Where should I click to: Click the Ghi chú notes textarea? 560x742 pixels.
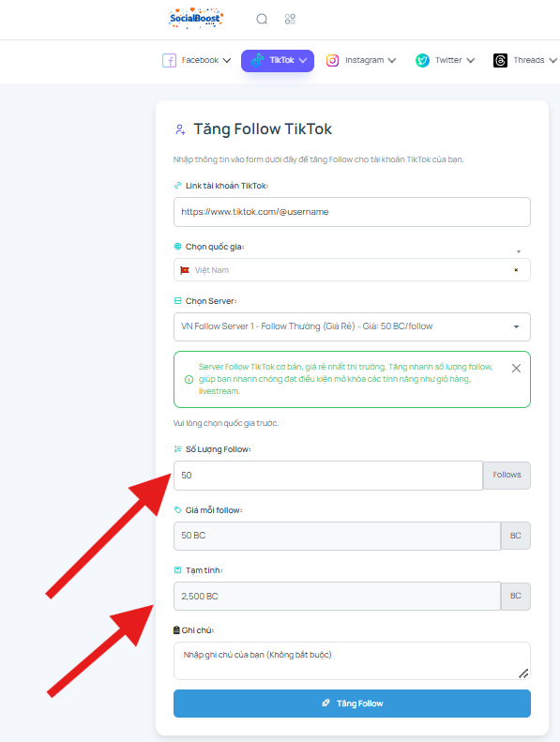[352, 660]
